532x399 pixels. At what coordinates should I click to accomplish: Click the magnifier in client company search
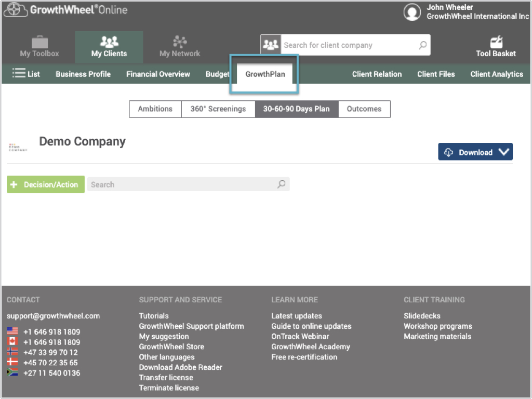coord(423,45)
